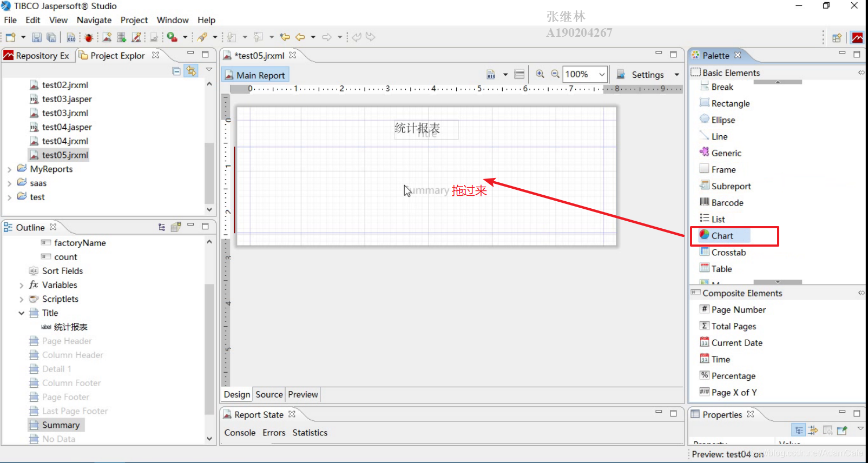Screen dimensions: 868x463
Task: Expand the test project folder
Action: point(9,197)
